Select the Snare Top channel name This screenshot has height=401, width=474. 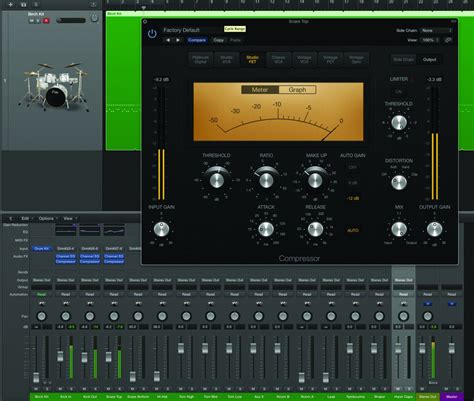114,397
